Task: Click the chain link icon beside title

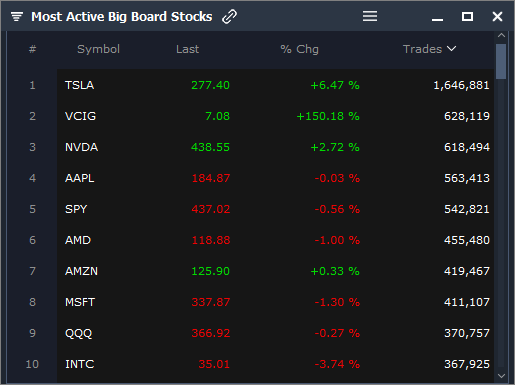Action: coord(229,16)
